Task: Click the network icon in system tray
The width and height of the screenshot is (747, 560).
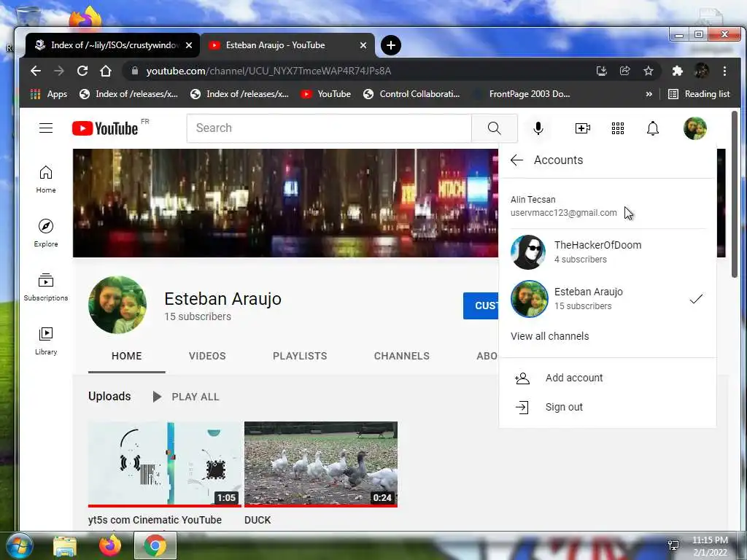Action: [673, 545]
